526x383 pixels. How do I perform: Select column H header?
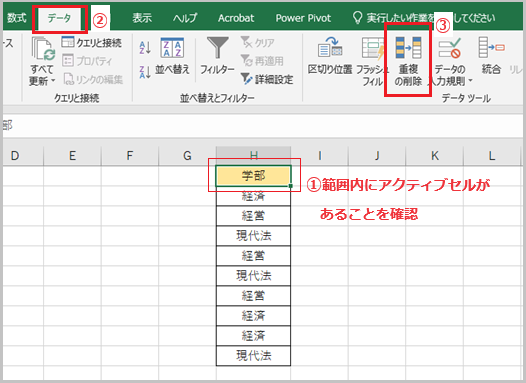(x=254, y=156)
